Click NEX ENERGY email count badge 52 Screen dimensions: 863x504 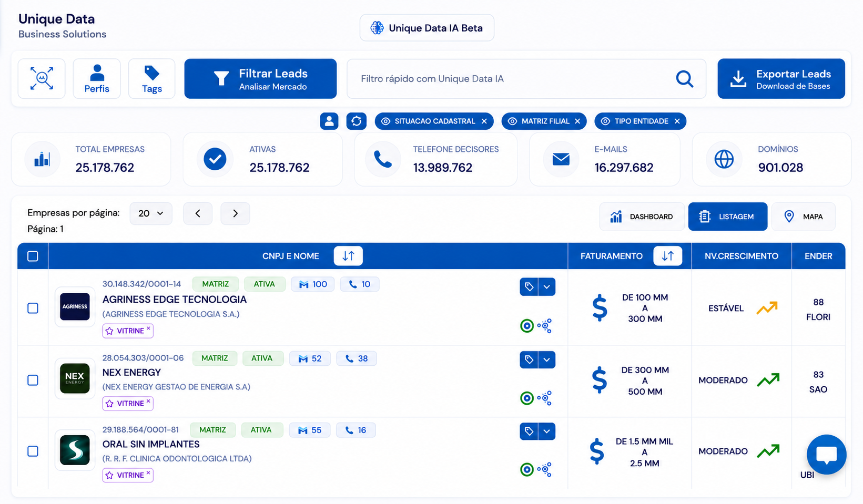[310, 358]
